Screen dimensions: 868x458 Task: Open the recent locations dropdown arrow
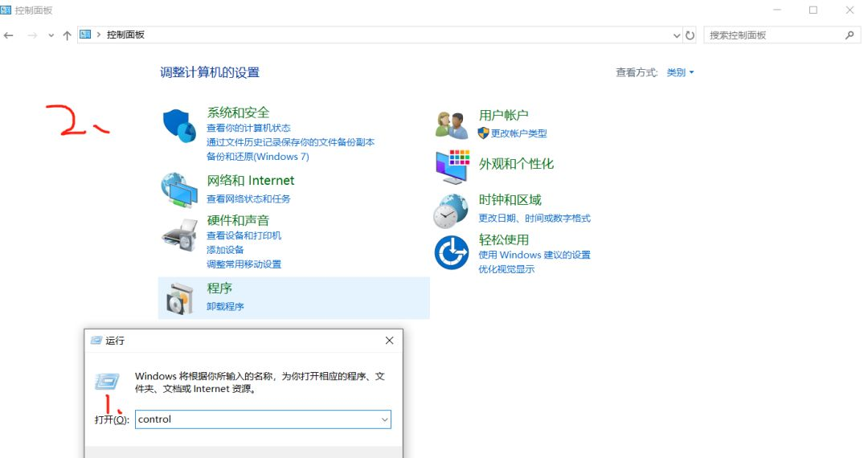[51, 35]
